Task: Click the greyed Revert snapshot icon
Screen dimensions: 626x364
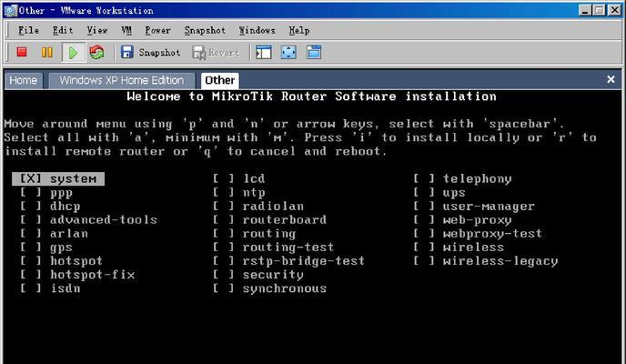Action: pos(199,52)
